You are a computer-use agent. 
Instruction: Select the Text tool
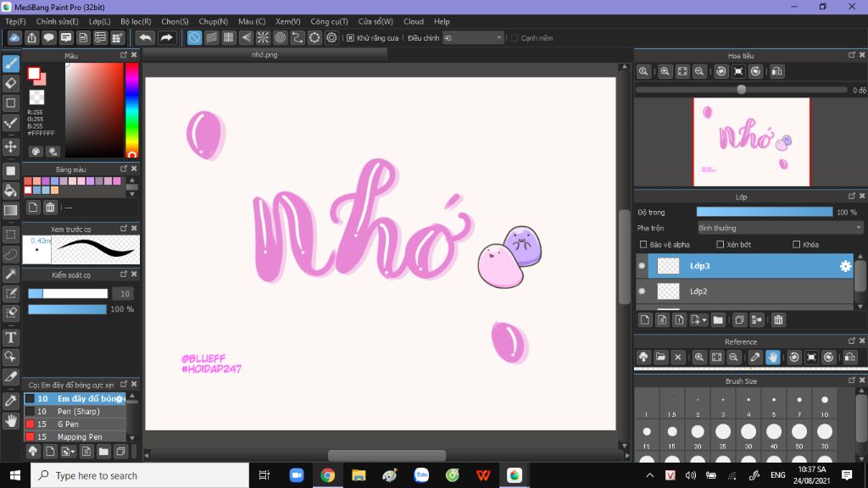(11, 337)
